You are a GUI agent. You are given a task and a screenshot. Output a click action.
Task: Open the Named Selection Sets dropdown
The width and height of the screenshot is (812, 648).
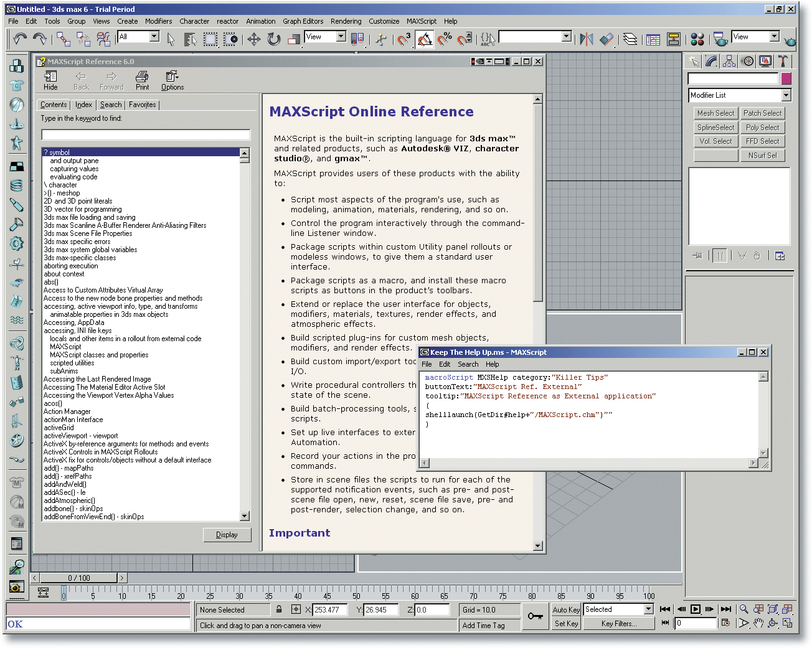(567, 37)
